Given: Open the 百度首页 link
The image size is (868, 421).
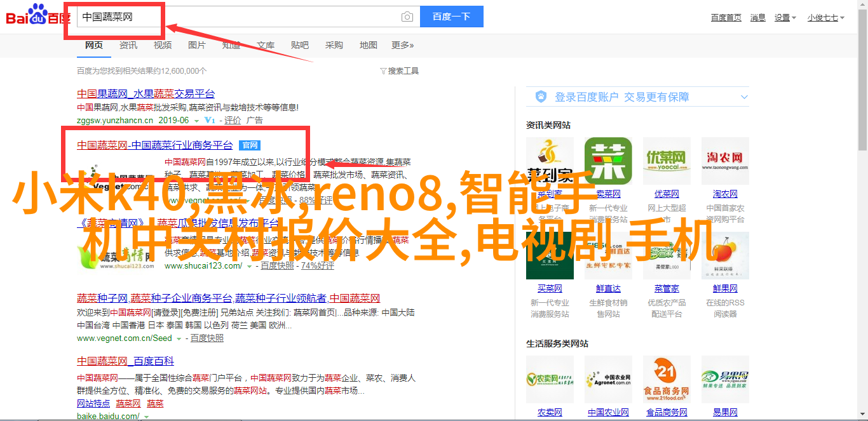Looking at the screenshot, I should 726,18.
